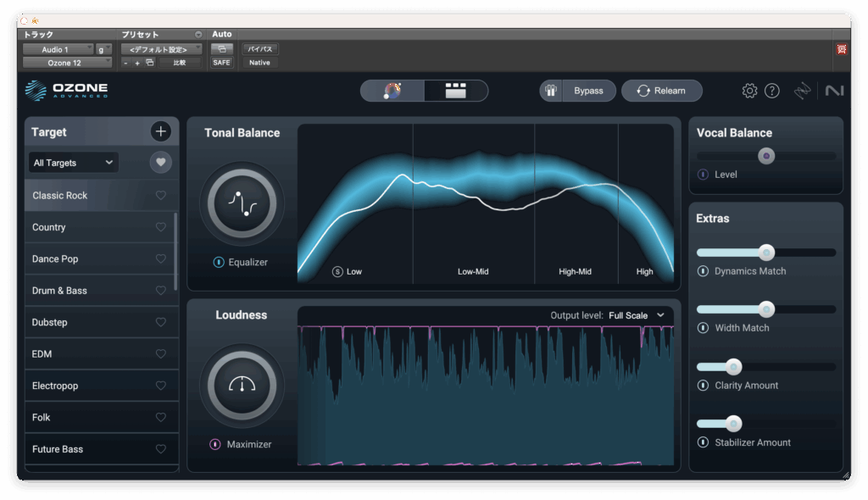Add a new target with plus icon
The width and height of the screenshot is (868, 500).
coord(161,131)
